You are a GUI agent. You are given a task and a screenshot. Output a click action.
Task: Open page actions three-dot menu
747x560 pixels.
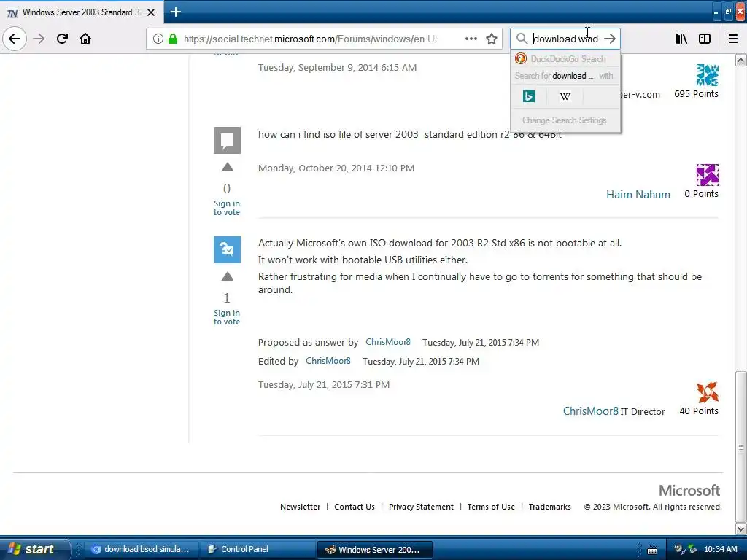[x=471, y=39]
